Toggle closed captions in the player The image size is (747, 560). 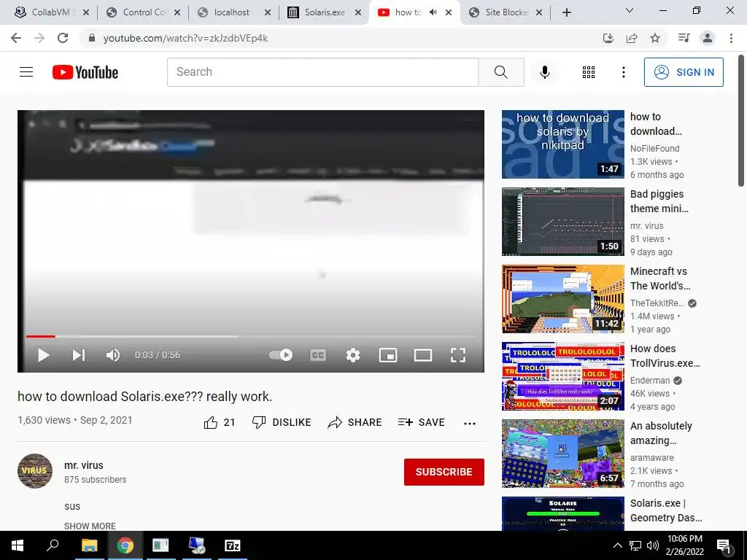click(x=318, y=355)
